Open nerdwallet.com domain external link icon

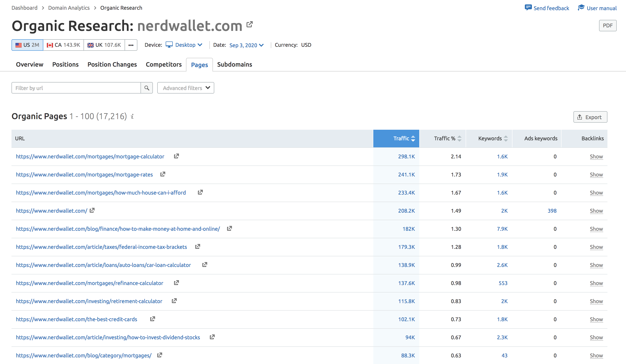pyautogui.click(x=250, y=24)
